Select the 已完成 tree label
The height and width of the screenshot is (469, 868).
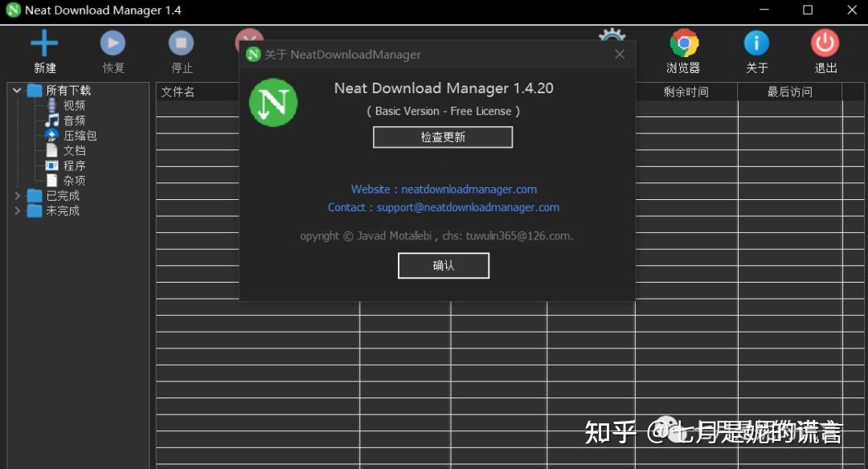click(63, 196)
